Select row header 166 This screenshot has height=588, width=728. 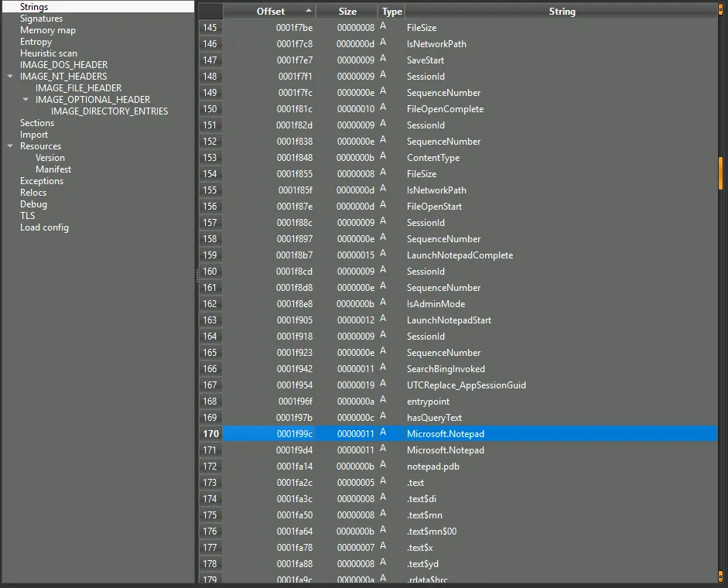tap(210, 369)
